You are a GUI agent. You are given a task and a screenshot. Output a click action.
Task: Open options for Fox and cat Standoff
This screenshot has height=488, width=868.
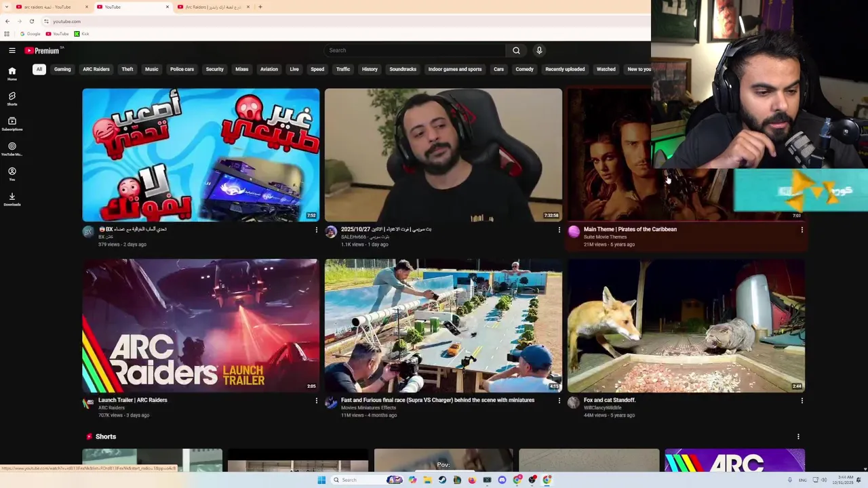click(802, 401)
